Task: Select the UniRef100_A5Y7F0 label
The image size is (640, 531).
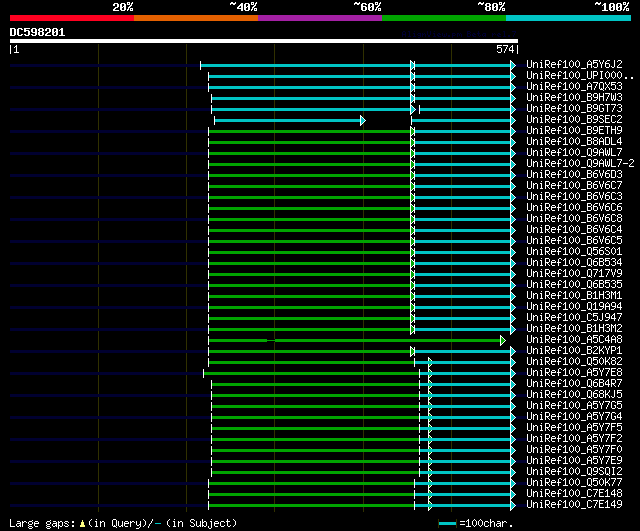Action: pos(574,450)
